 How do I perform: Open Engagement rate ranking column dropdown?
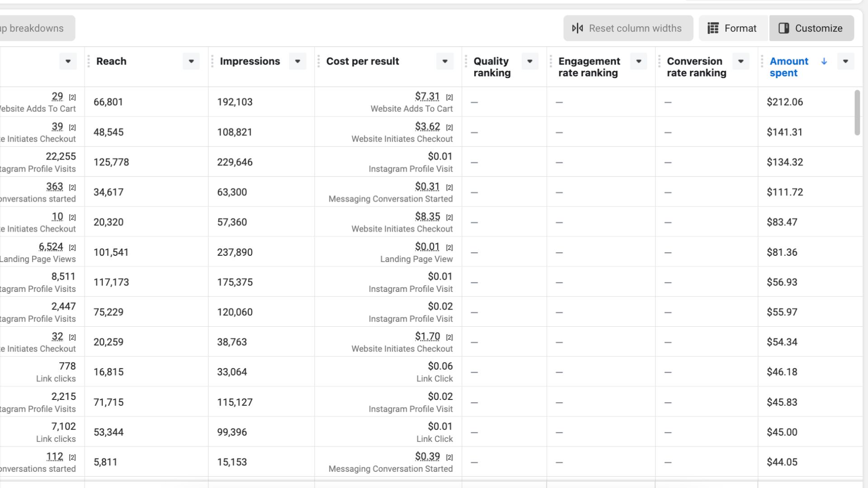point(639,61)
